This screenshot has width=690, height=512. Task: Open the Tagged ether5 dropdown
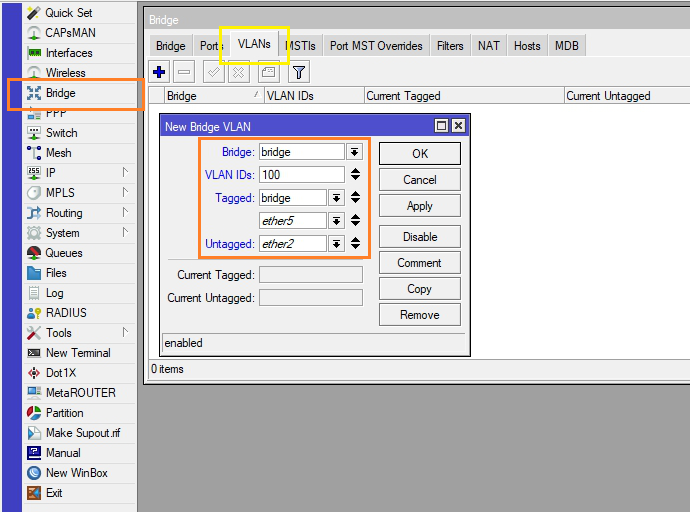pos(336,221)
